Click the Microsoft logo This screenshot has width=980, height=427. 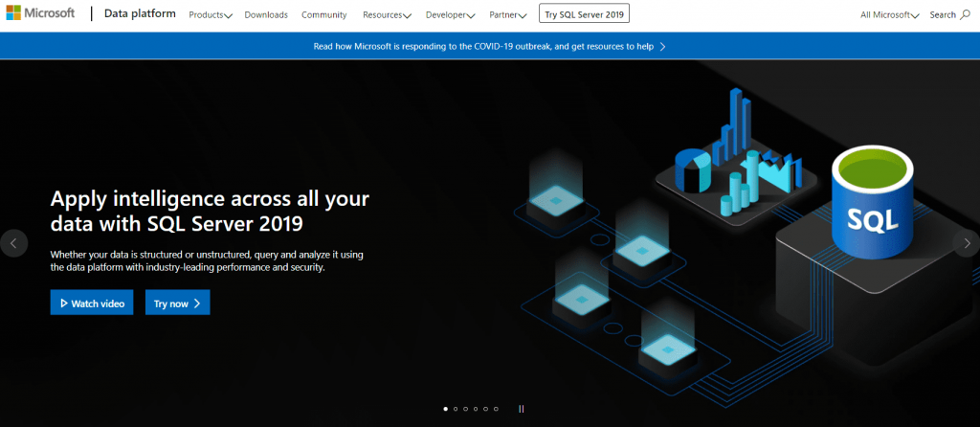coord(40,13)
